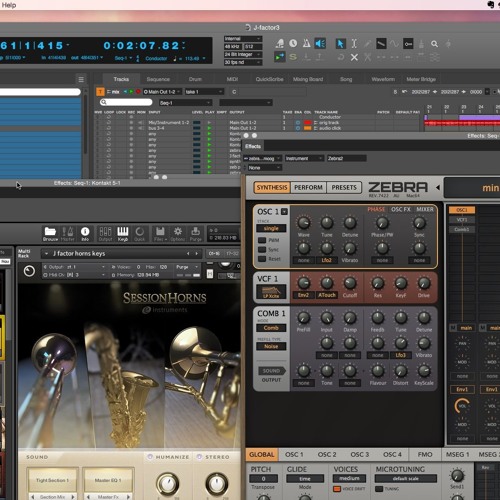This screenshot has width=500, height=500.
Task: Switch to the Mixing Board tab
Action: click(x=308, y=79)
